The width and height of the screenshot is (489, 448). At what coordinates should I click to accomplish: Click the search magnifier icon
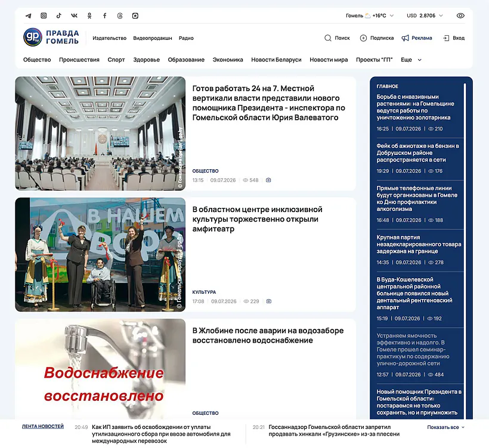(328, 38)
